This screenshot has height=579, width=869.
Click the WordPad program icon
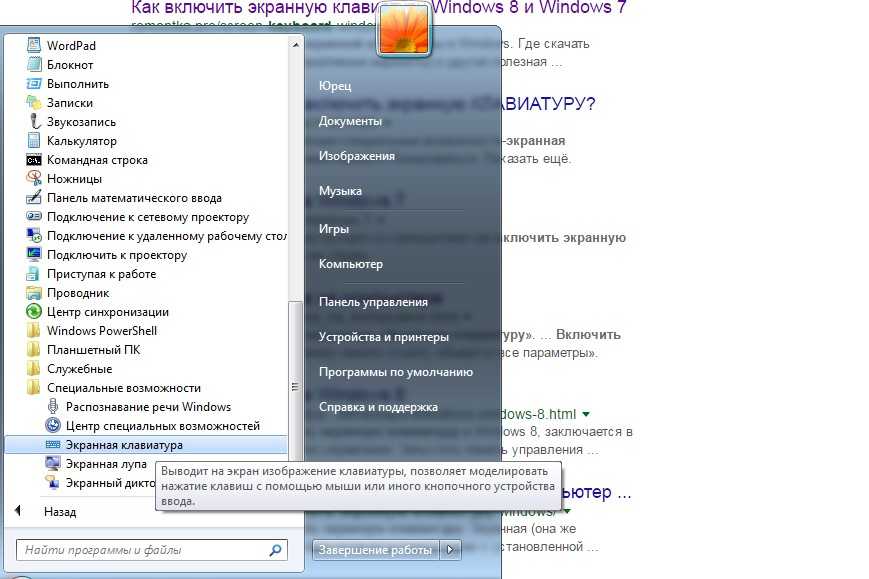[34, 45]
